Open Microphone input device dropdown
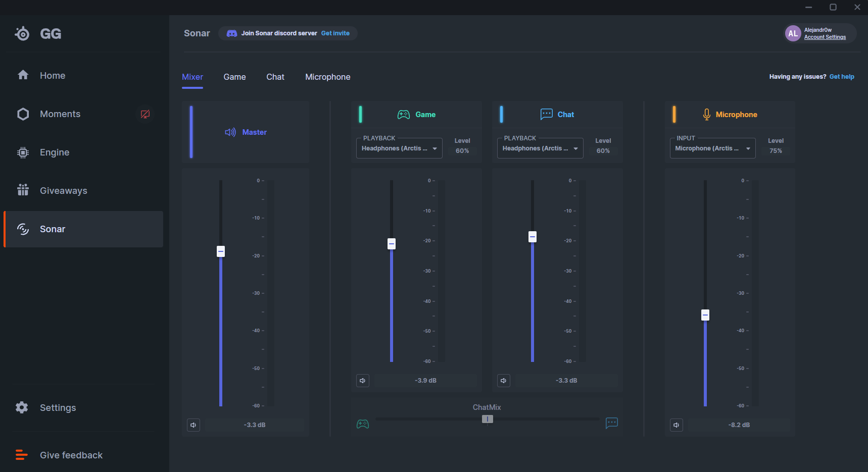The height and width of the screenshot is (472, 868). click(x=713, y=148)
